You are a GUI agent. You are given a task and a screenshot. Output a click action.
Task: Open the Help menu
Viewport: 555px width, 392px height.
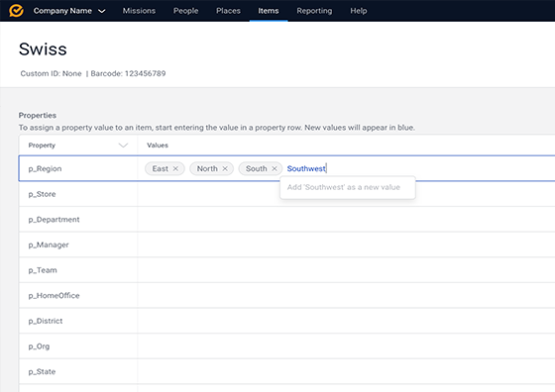(x=359, y=11)
